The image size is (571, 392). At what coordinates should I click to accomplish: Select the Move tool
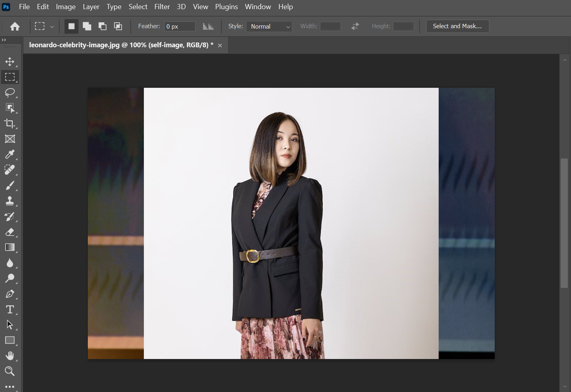10,62
